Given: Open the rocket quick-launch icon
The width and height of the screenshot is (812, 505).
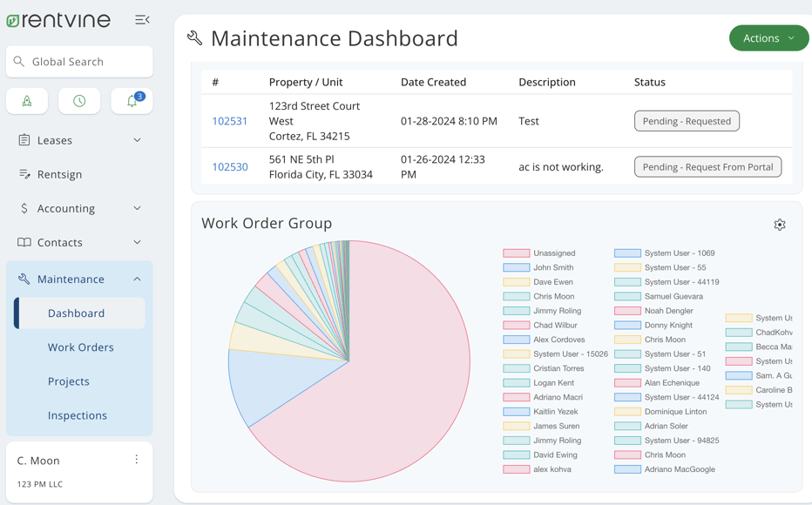Looking at the screenshot, I should tap(26, 100).
